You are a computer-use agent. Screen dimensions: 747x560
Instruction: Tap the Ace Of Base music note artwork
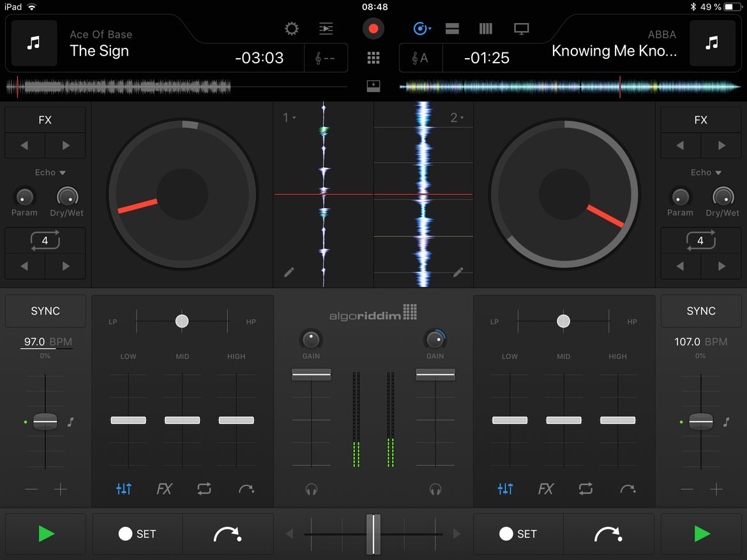[34, 43]
